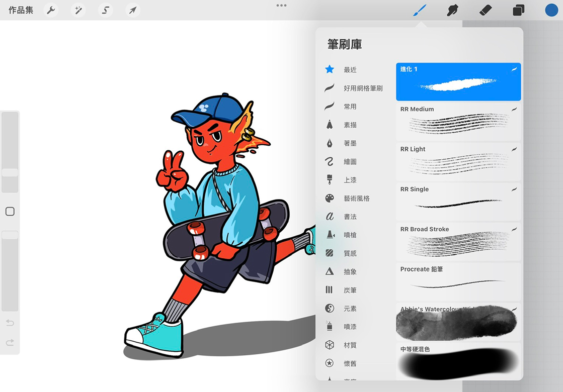The width and height of the screenshot is (563, 392).
Task: Adjust the brush size slider handle
Action: (x=10, y=172)
